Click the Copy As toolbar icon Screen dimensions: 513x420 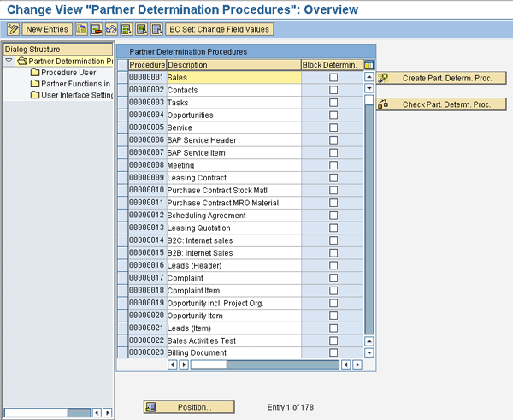tap(81, 29)
